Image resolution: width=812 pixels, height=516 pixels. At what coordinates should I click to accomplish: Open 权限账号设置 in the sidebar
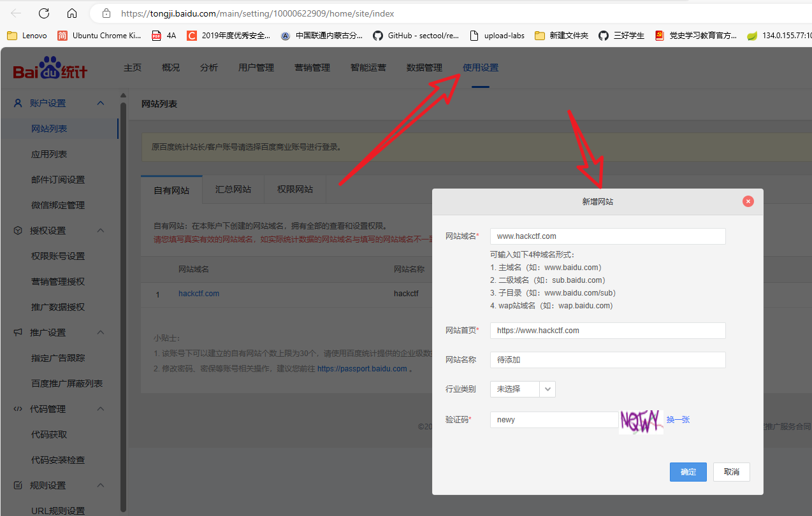click(58, 256)
